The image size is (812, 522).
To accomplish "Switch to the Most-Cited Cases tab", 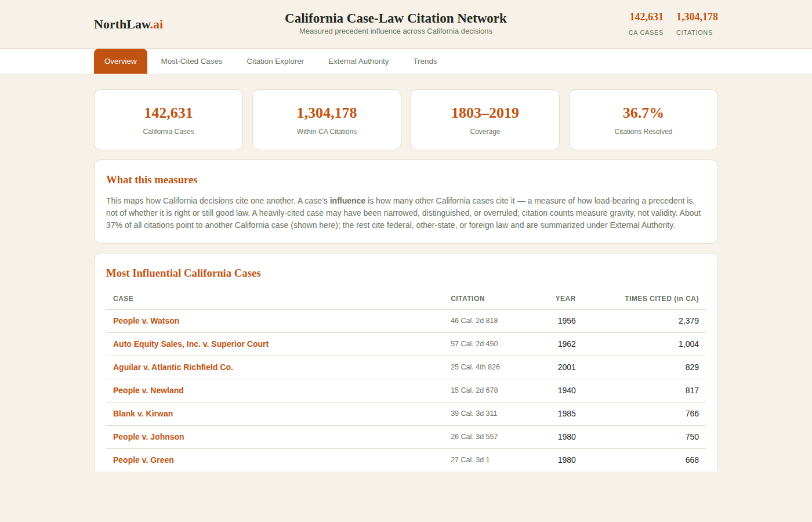I will (191, 61).
